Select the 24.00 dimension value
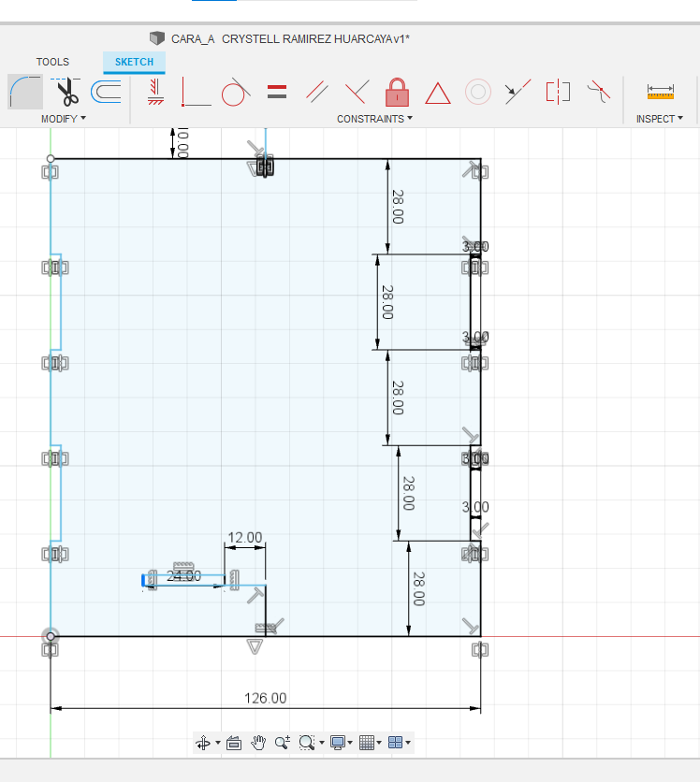Image resolution: width=700 pixels, height=782 pixels. coord(184,576)
